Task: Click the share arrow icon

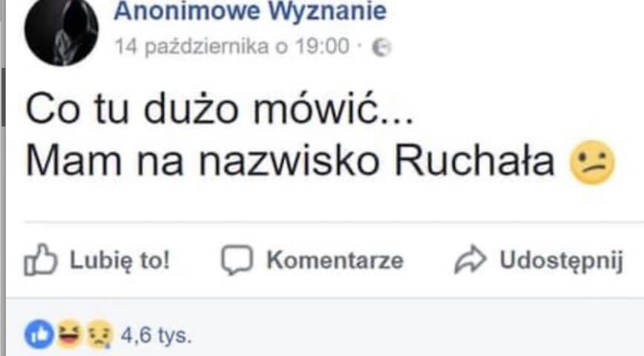Action: (x=470, y=260)
